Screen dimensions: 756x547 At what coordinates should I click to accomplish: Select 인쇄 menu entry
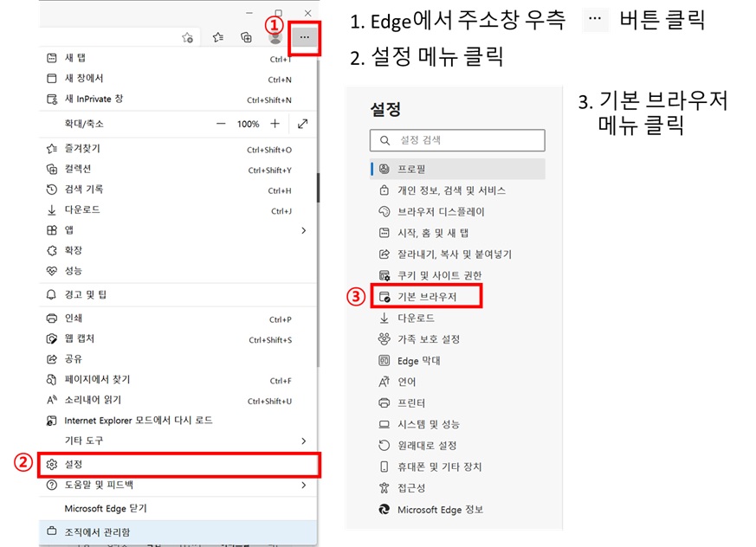click(x=178, y=319)
